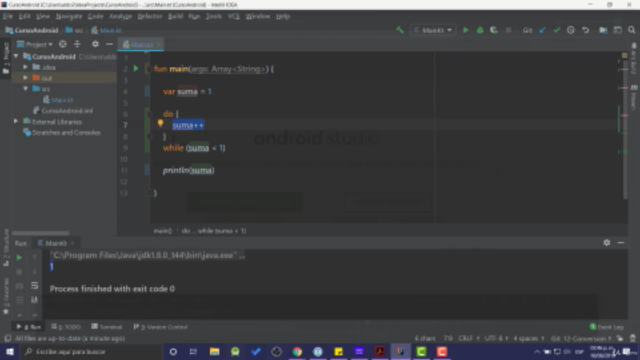640x360 pixels.
Task: Toggle soft-wrap icon in Run console
Action: coord(35,285)
